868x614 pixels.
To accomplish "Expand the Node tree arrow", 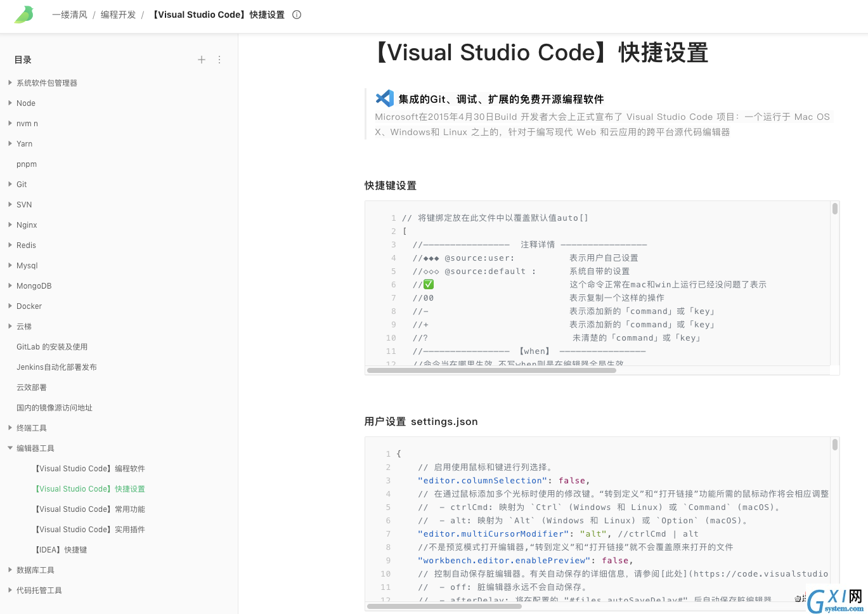I will pos(10,103).
